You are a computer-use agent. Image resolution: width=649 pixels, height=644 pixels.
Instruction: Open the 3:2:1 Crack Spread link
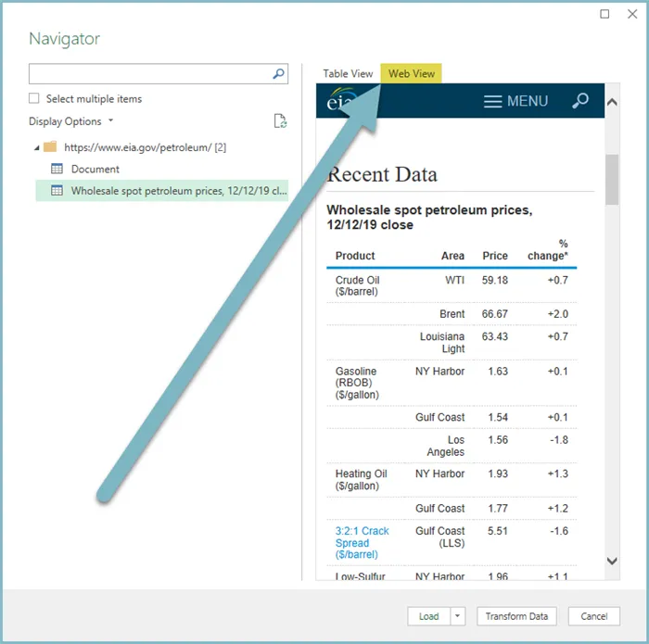pyautogui.click(x=362, y=543)
